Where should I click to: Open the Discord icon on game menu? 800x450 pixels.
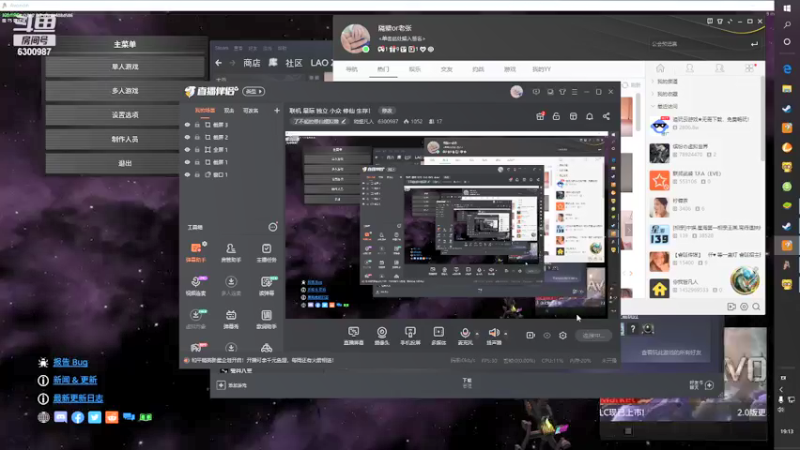(x=60, y=417)
